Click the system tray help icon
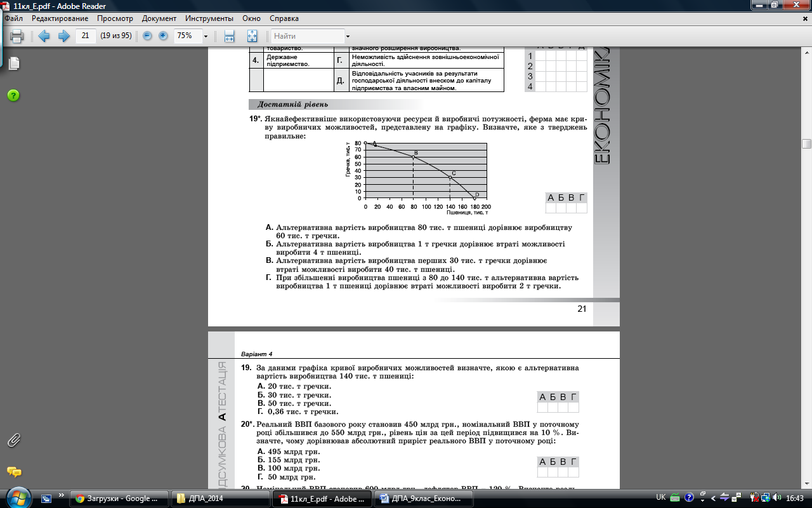Screen dimensions: 812x508 (x=690, y=498)
